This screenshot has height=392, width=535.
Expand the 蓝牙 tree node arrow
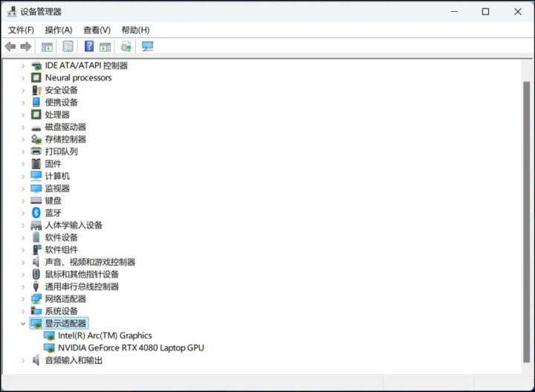pyautogui.click(x=23, y=213)
